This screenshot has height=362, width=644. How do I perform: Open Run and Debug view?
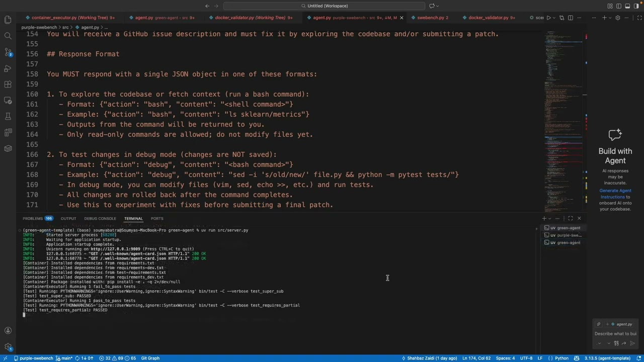click(8, 68)
